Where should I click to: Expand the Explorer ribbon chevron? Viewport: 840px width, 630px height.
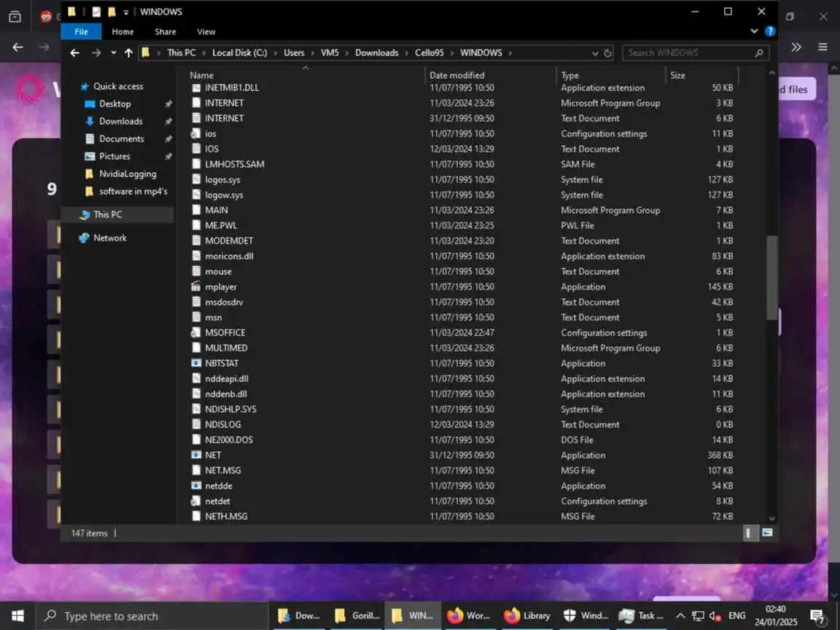pos(754,31)
